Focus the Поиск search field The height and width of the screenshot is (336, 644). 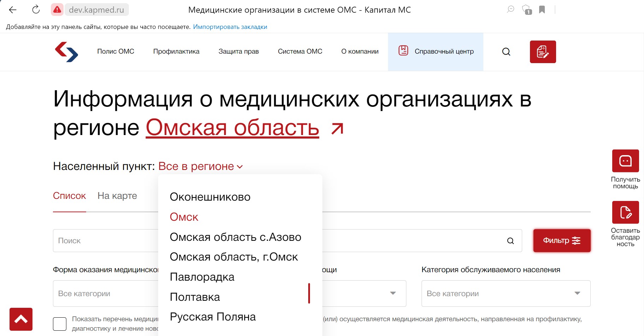(x=287, y=241)
